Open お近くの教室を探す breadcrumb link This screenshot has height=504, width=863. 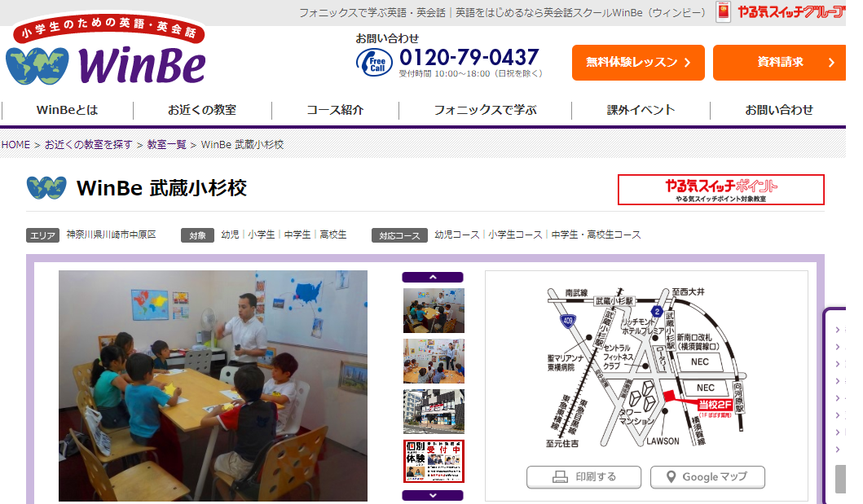coord(89,145)
